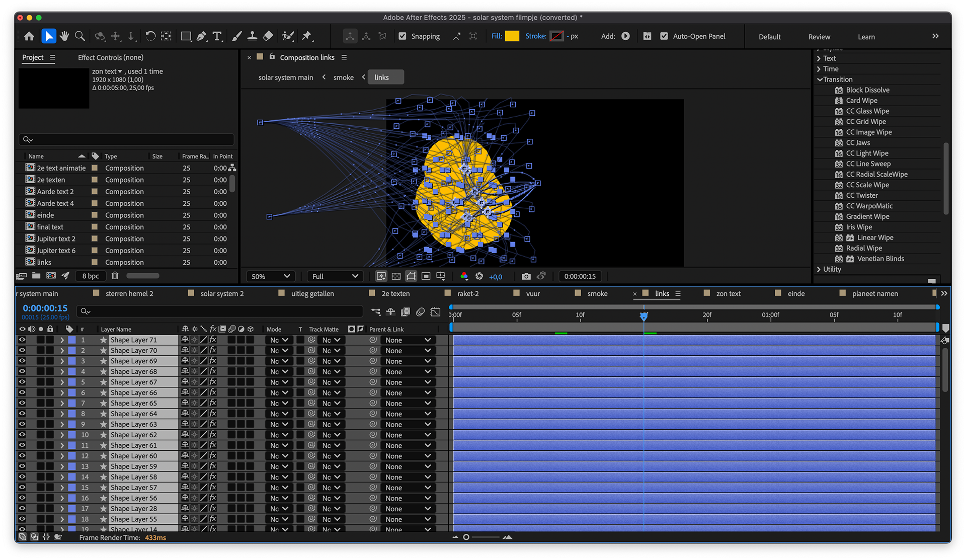This screenshot has height=560, width=966.
Task: Click the Home icon
Action: 29,36
